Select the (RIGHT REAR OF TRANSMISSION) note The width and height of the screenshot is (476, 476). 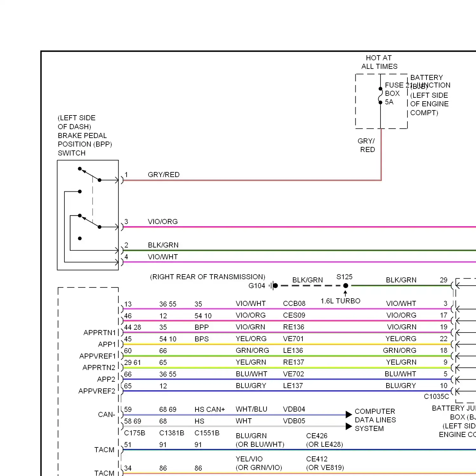pyautogui.click(x=208, y=277)
